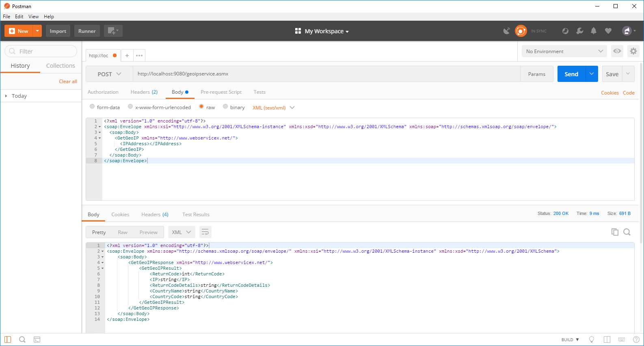
Task: Send the request
Action: coord(571,74)
